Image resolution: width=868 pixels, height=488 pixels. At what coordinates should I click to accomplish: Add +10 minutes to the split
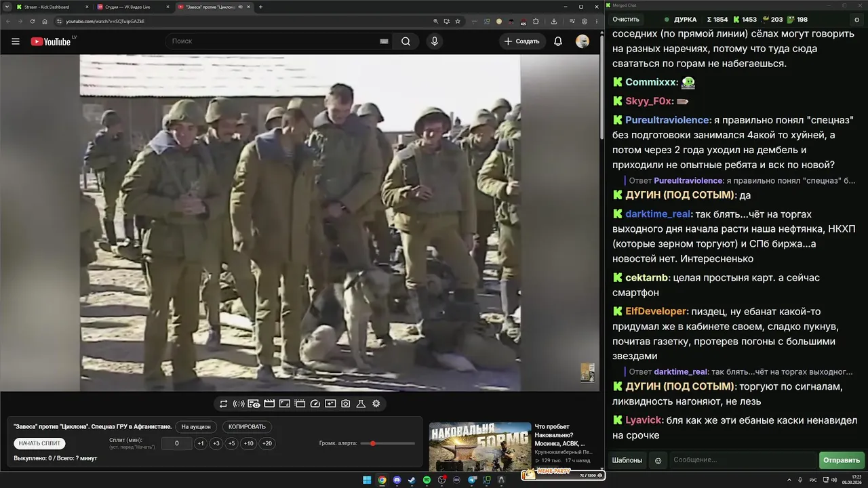coord(249,443)
